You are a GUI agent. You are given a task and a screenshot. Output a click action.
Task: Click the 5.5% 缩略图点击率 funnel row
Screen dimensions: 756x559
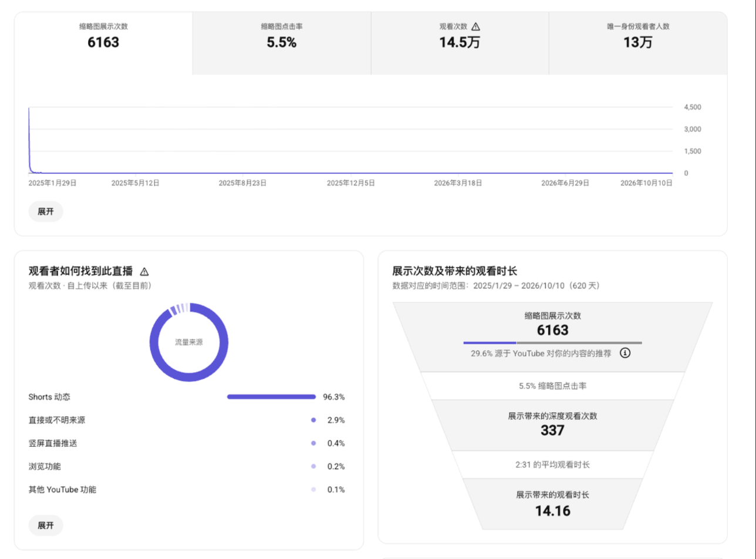pos(552,386)
